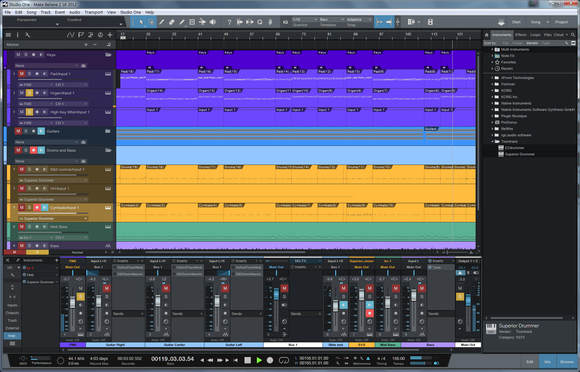Screen dimensions: 580x372
Task: Select the Listen tool speaker icon
Action: tap(213, 22)
